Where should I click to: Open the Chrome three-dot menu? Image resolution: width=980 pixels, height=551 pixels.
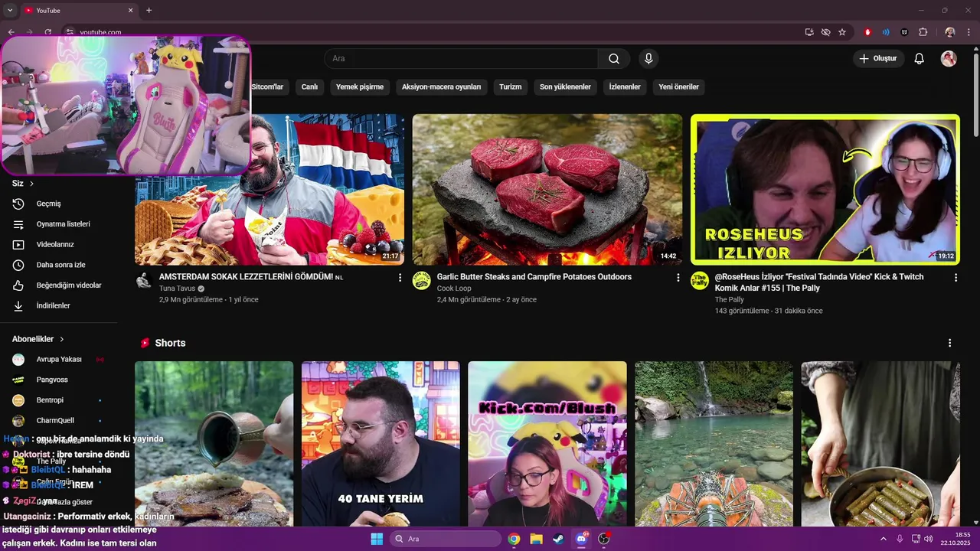[969, 32]
